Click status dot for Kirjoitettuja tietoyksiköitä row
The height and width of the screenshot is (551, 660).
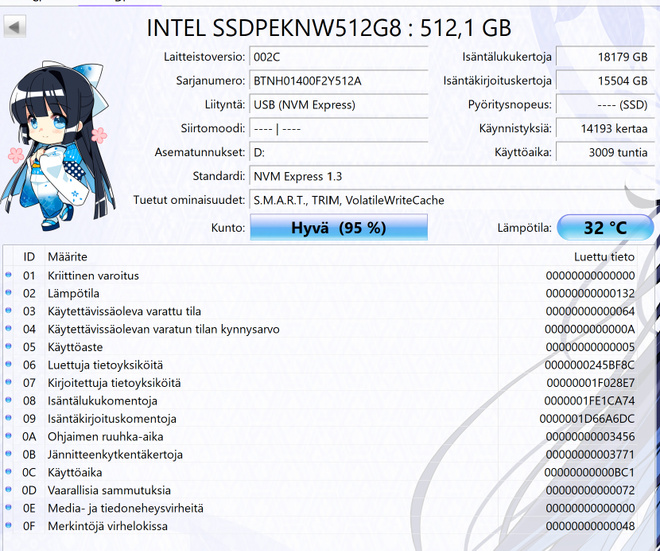(x=8, y=382)
